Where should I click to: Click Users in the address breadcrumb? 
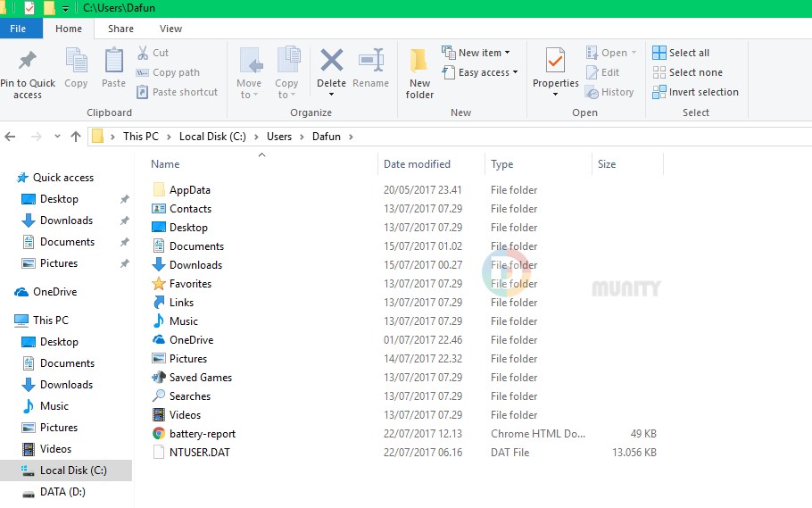coord(279,137)
